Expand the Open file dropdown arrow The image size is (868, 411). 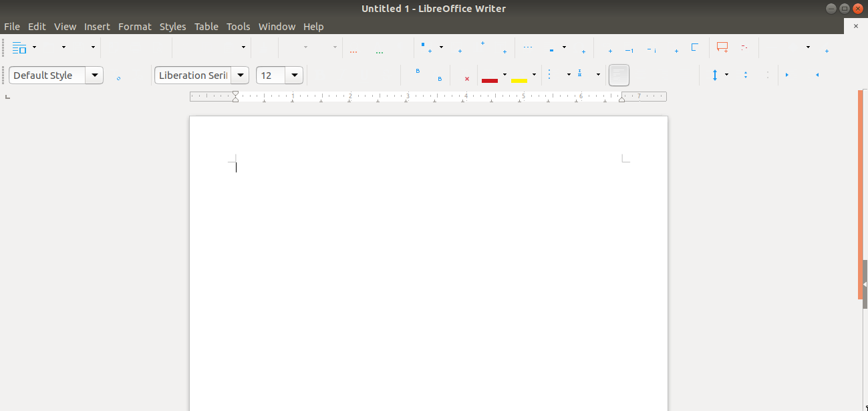pos(64,47)
